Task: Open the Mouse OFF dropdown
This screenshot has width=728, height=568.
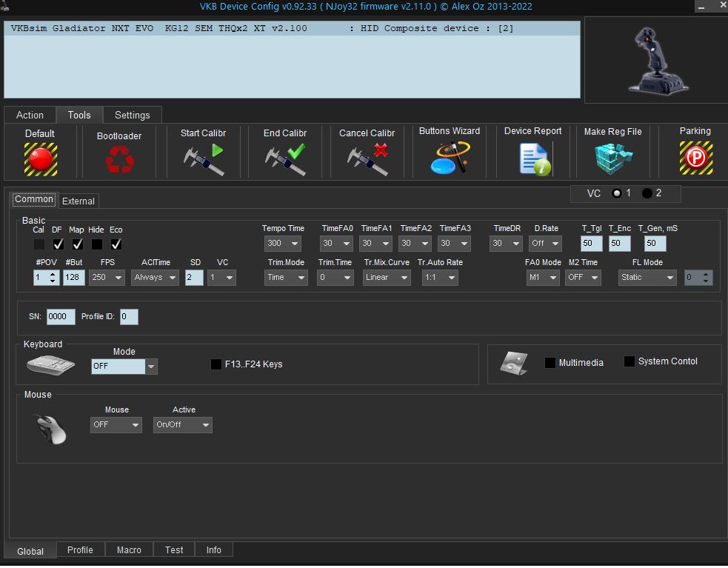Action: [116, 425]
